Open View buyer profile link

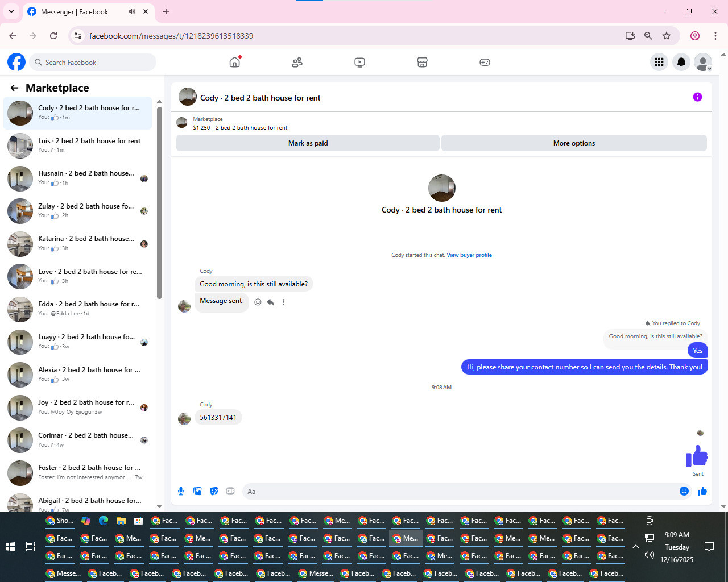click(469, 255)
